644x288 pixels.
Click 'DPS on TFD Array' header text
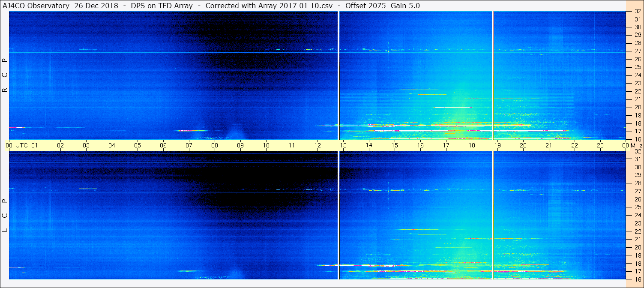coord(162,6)
